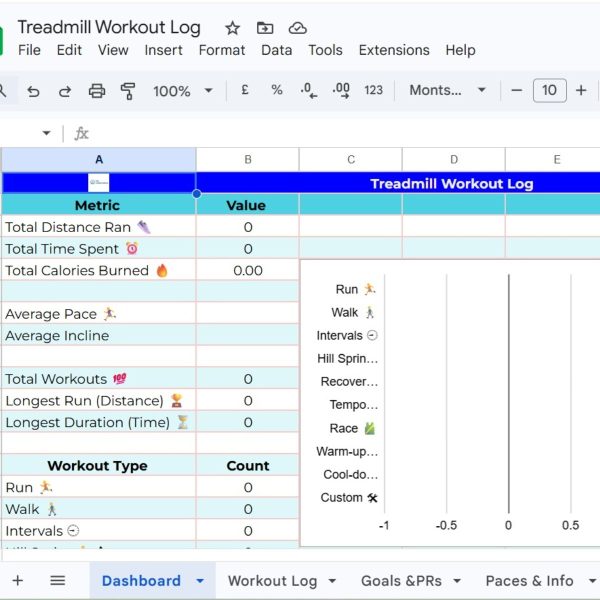Add a new sheet with plus button
The image size is (600, 600).
click(18, 581)
